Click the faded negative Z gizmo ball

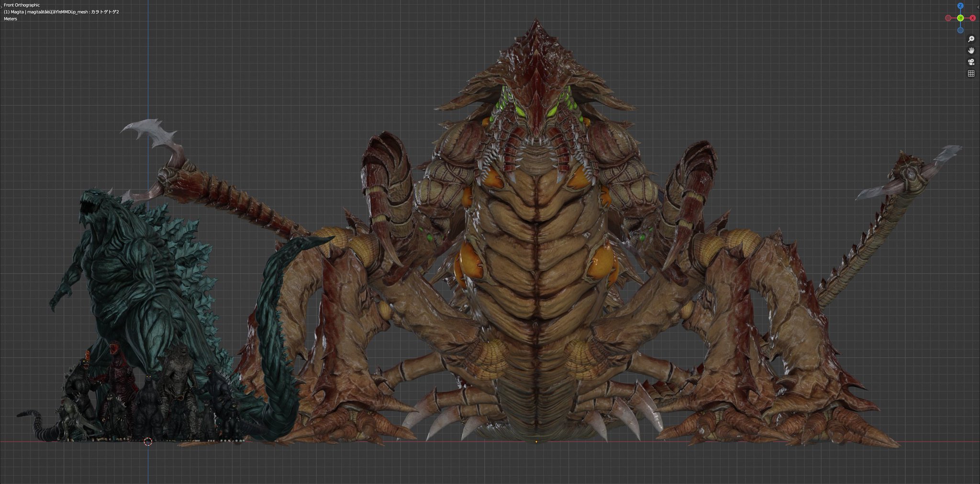pos(960,30)
